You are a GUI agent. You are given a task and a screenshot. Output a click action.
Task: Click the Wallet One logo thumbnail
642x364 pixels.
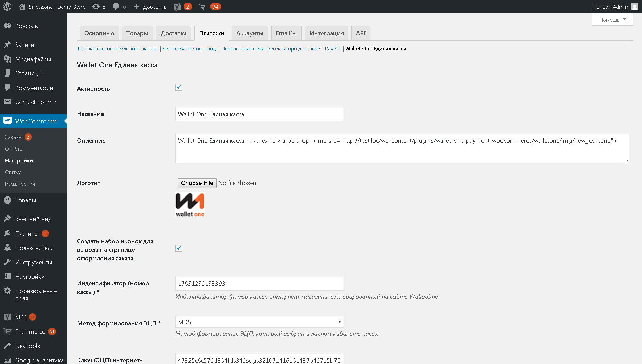point(190,205)
